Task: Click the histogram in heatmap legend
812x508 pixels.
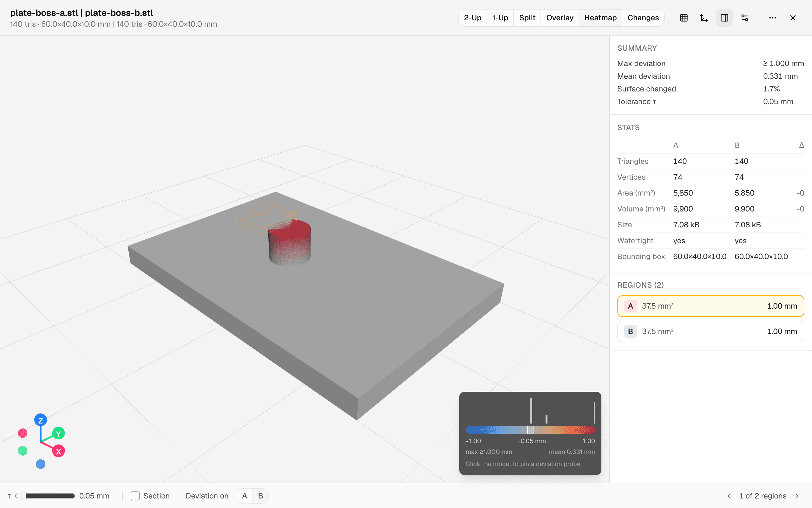Action: point(530,411)
